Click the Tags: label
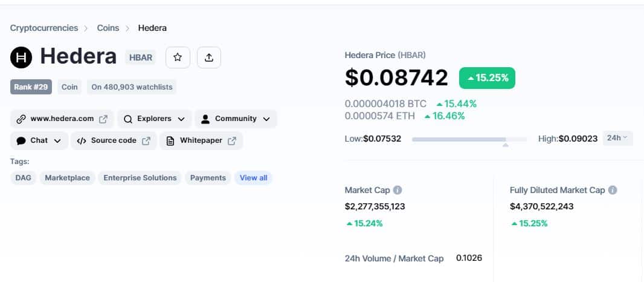This screenshot has height=282, width=644. click(x=20, y=162)
